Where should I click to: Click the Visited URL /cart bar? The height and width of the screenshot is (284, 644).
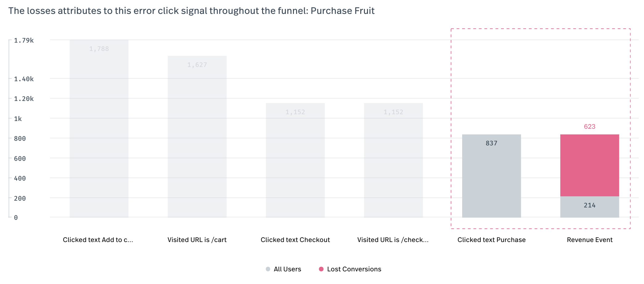(197, 139)
